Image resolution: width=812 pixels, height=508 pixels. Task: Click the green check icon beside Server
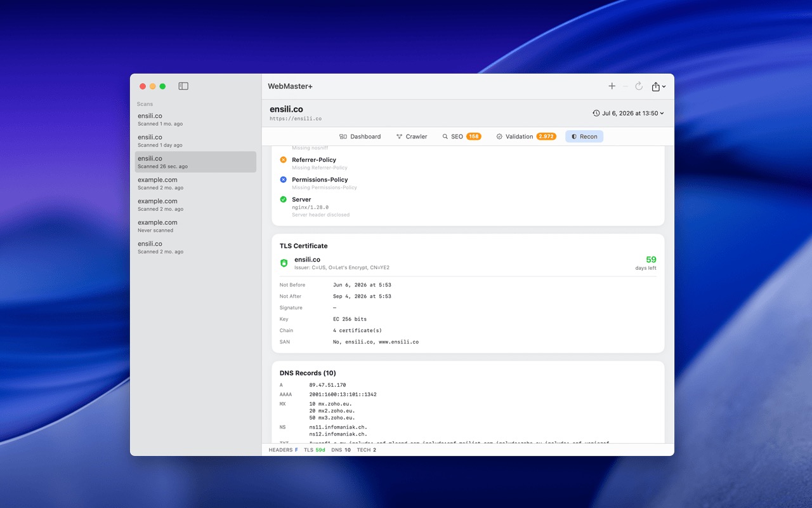pos(284,199)
